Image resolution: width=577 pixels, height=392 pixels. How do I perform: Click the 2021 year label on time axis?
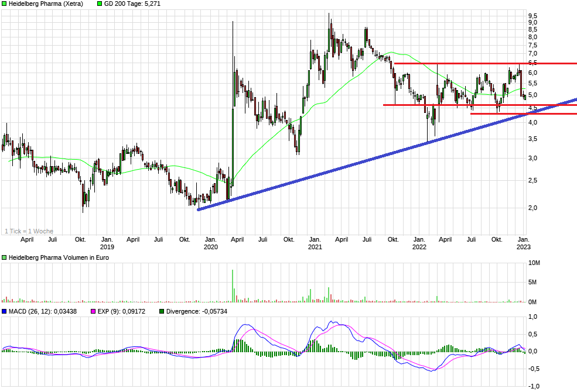coord(315,247)
